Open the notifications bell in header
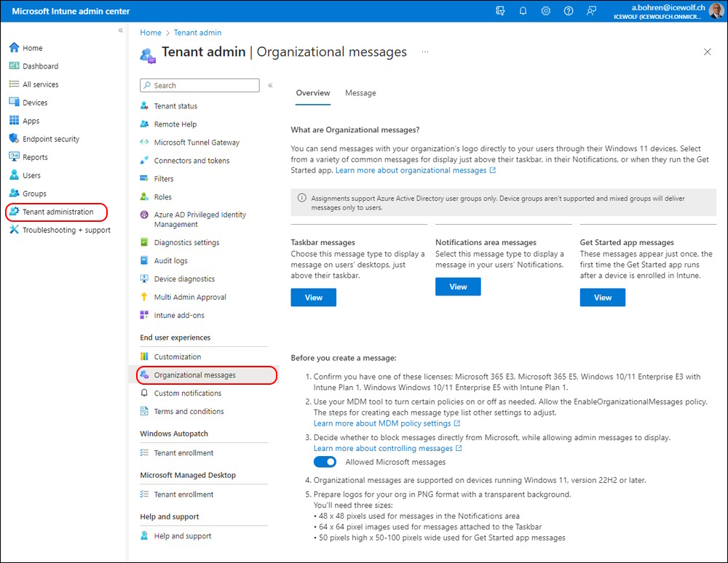 [x=523, y=11]
